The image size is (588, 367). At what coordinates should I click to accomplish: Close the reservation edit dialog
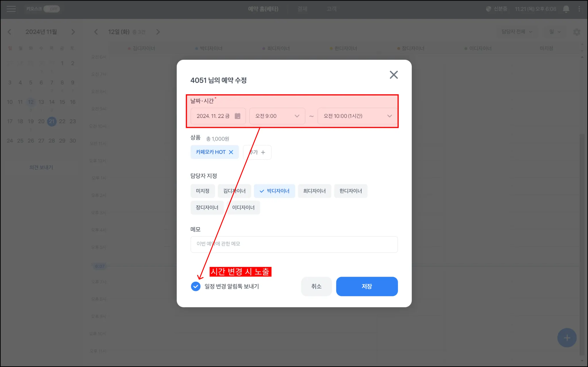pos(394,75)
